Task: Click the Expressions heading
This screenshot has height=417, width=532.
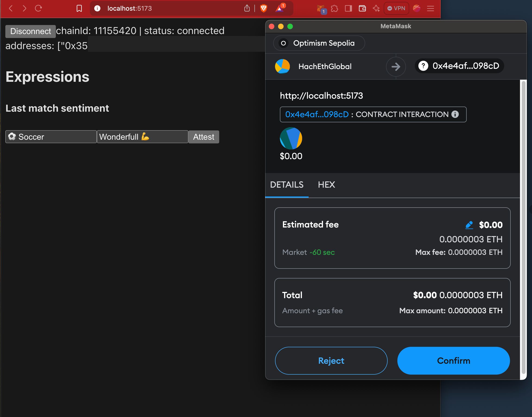Action: (x=47, y=77)
